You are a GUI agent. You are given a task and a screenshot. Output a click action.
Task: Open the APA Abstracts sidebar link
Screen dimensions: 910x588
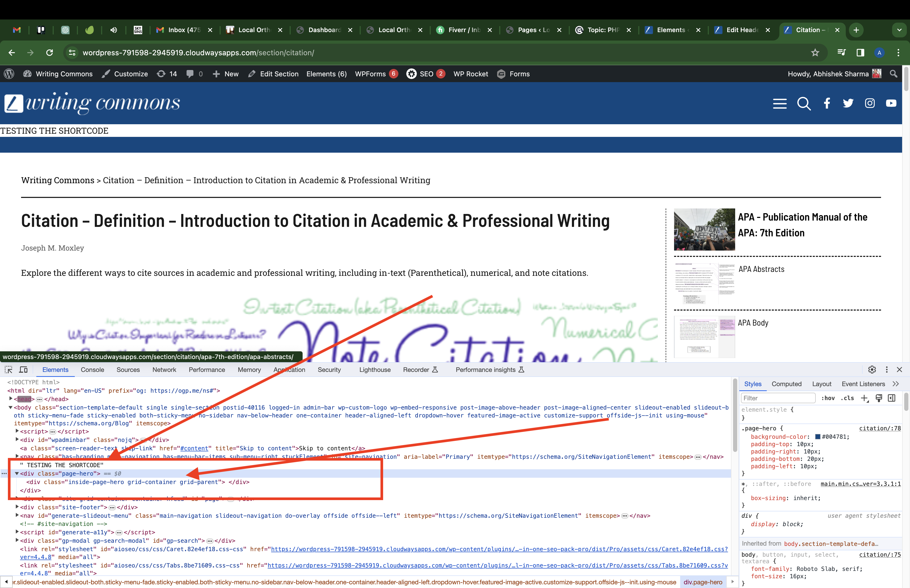(x=761, y=269)
